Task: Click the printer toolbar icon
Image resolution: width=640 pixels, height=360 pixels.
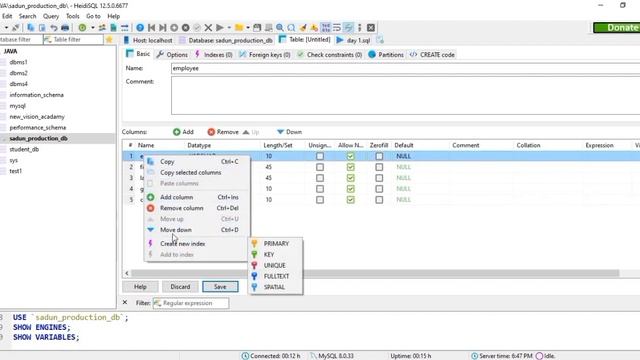Action: [65, 28]
